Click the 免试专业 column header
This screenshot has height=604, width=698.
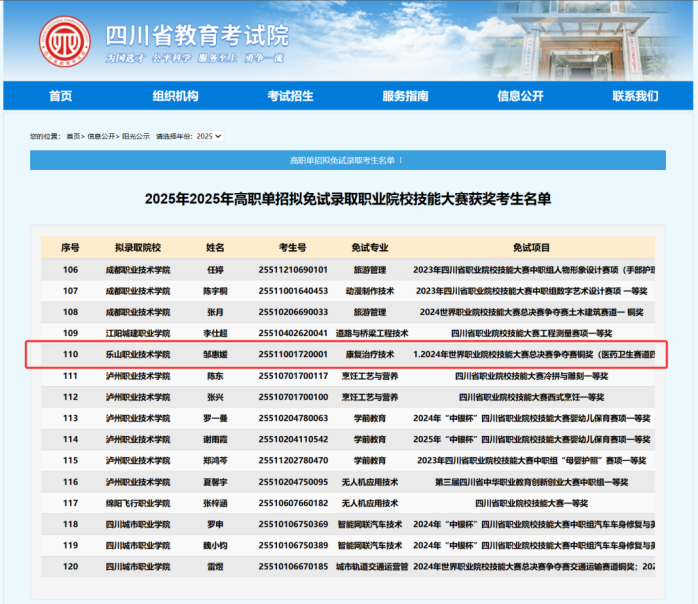tap(370, 247)
